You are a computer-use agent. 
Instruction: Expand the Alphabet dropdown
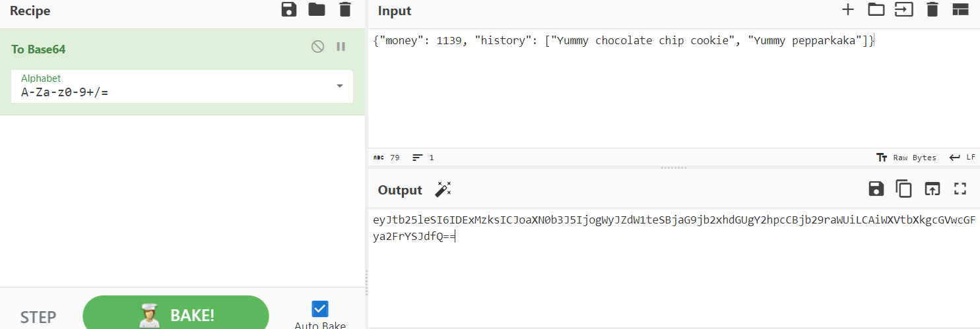pyautogui.click(x=340, y=86)
